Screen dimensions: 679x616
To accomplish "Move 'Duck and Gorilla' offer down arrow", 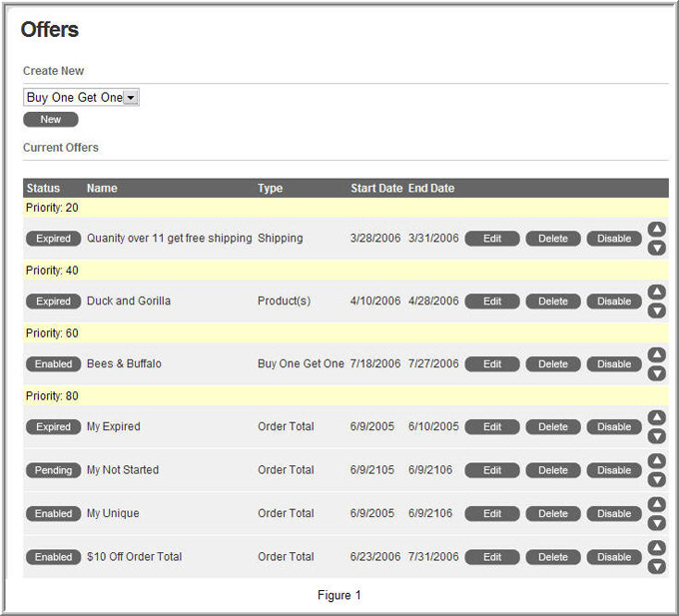I will click(656, 310).
